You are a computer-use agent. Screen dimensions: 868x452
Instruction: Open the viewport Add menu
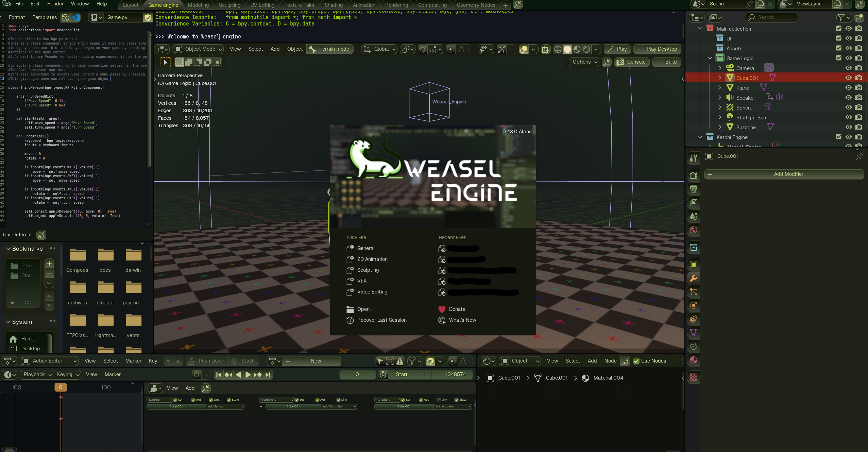pyautogui.click(x=275, y=49)
